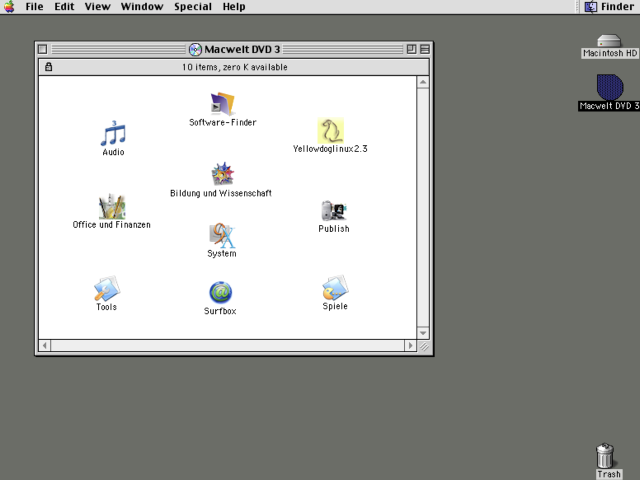Select the Publish folder icon

click(334, 211)
